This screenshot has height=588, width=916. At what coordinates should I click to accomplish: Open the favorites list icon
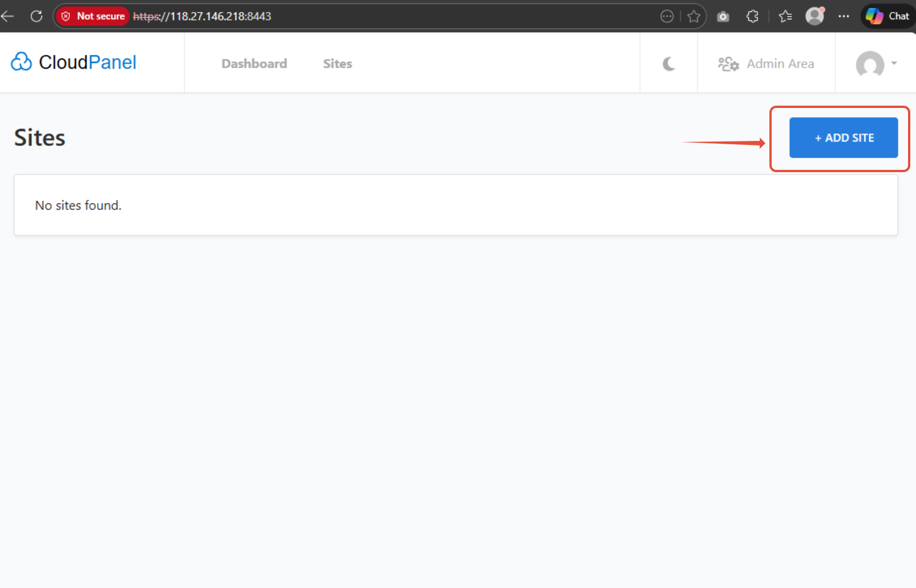(785, 16)
